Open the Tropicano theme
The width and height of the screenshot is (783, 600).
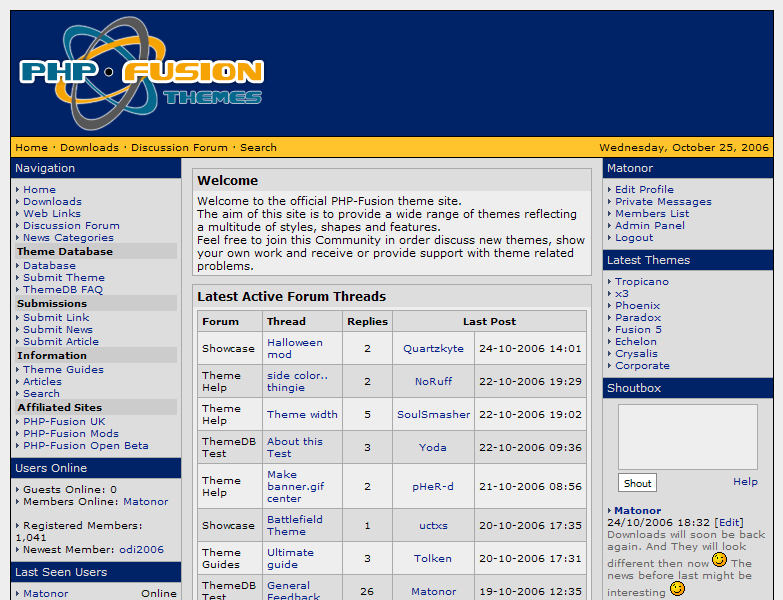pos(642,282)
